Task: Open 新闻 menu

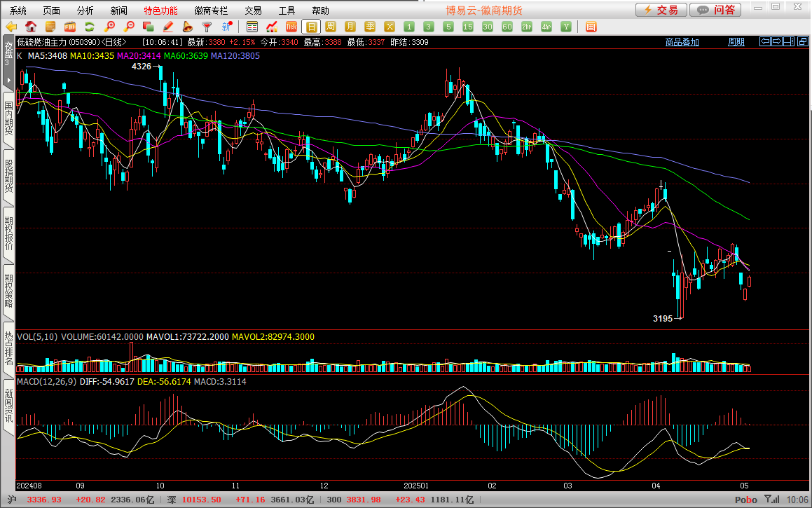Action: 119,11
